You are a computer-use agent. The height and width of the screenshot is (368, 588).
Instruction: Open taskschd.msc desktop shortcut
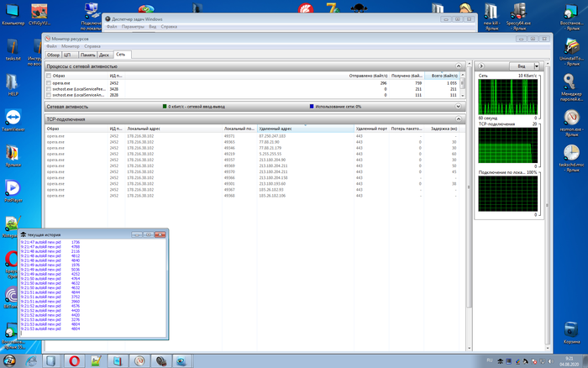coord(570,158)
